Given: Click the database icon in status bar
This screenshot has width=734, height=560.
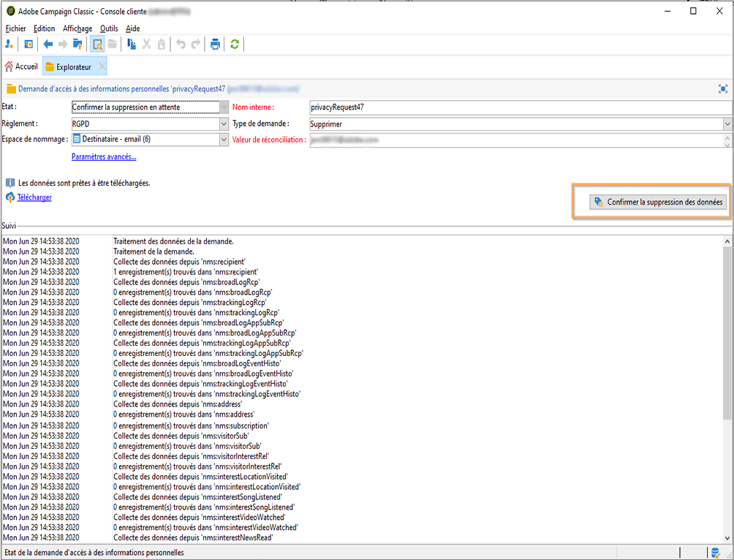Looking at the screenshot, I should pos(715,553).
